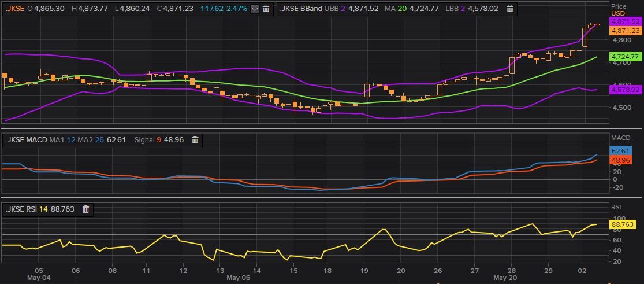Click the .JKSE BBand indicator label
The height and width of the screenshot is (284, 644).
[301, 8]
